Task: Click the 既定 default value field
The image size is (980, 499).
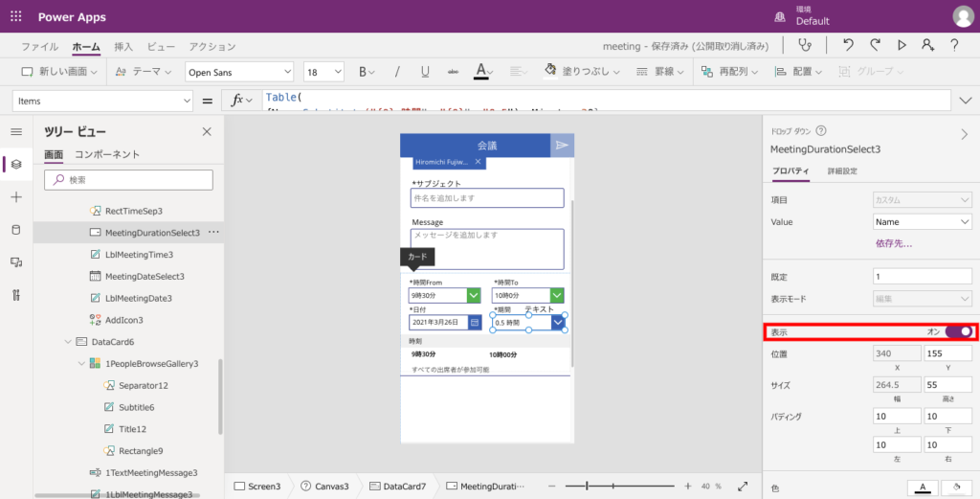Action: [x=922, y=277]
